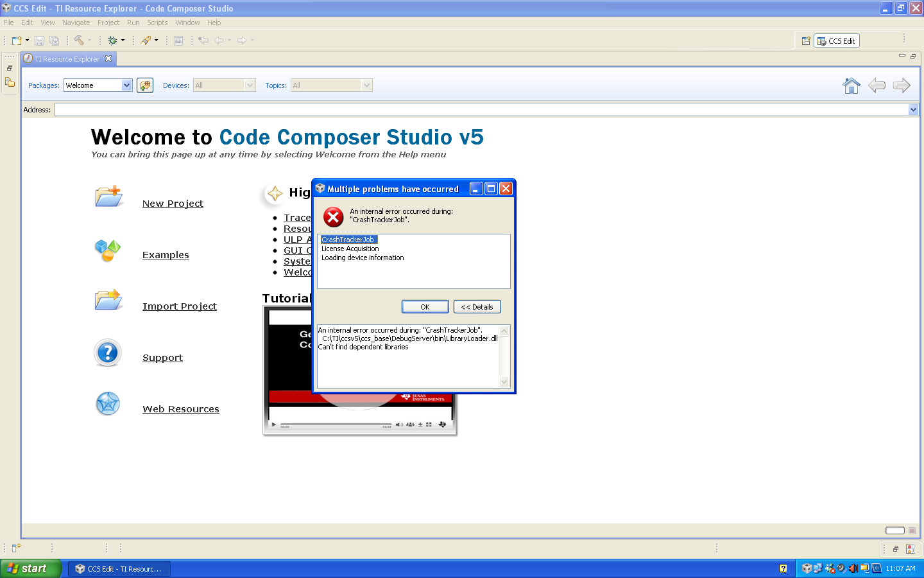Screen dimensions: 924x578
Task: Open the Project Explorer fast view icon
Action: [10, 82]
